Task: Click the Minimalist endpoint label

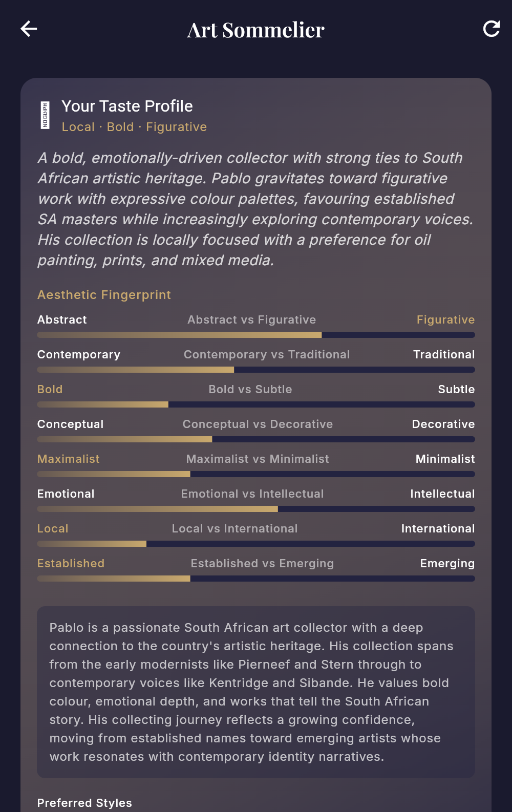Action: tap(445, 459)
